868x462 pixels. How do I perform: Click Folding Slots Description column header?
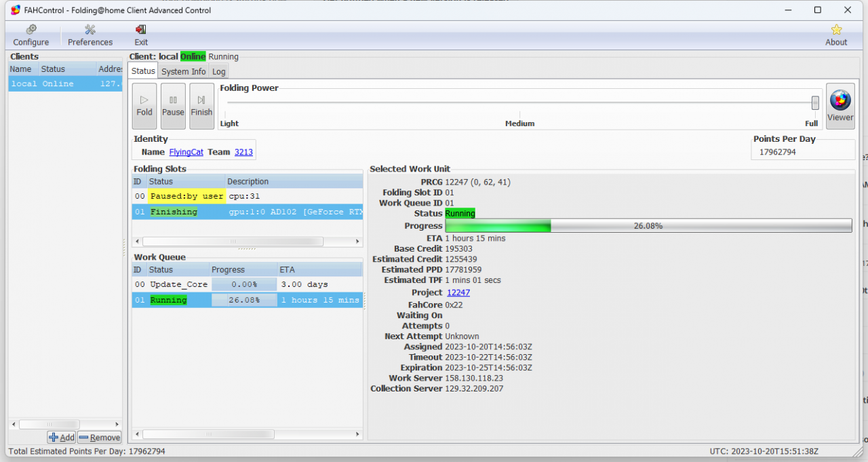coord(294,181)
